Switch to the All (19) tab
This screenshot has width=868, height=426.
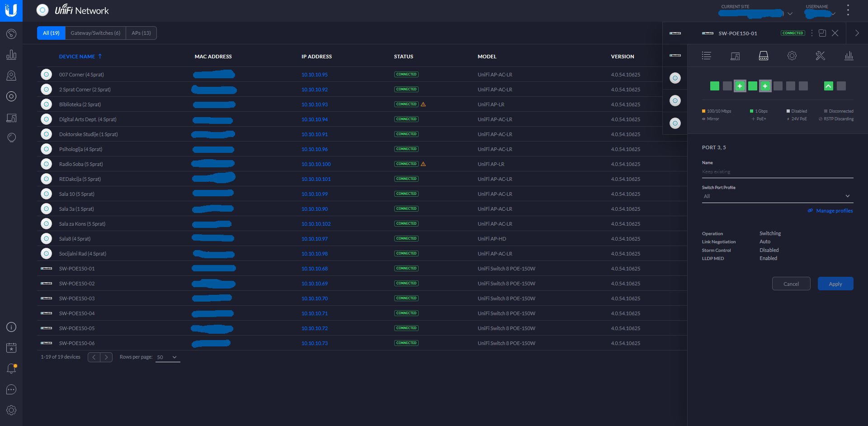coord(51,33)
